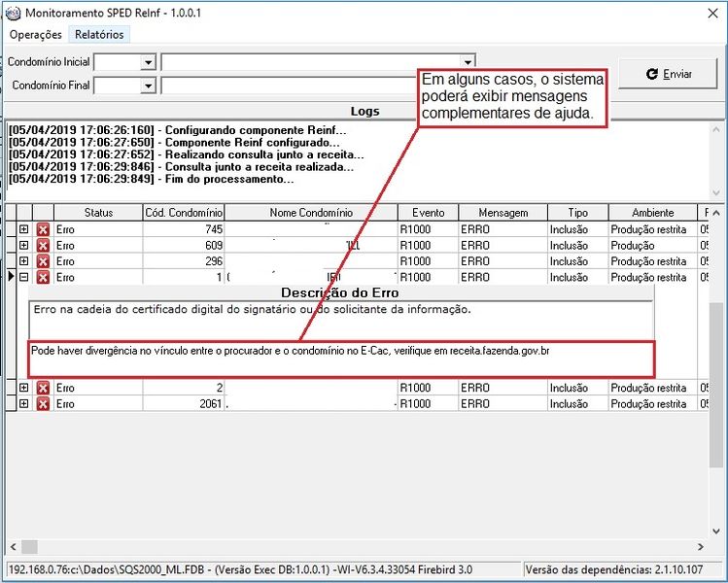Click the Erro status cell for condomínio 296
Image resolution: width=728 pixels, height=583 pixels.
(98, 261)
